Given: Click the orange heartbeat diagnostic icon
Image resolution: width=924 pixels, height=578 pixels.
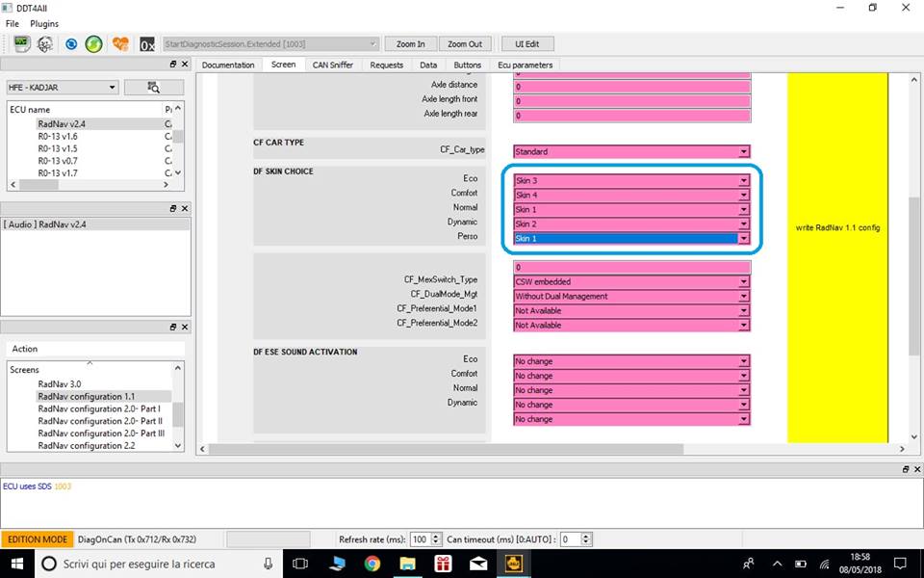Looking at the screenshot, I should click(x=120, y=43).
